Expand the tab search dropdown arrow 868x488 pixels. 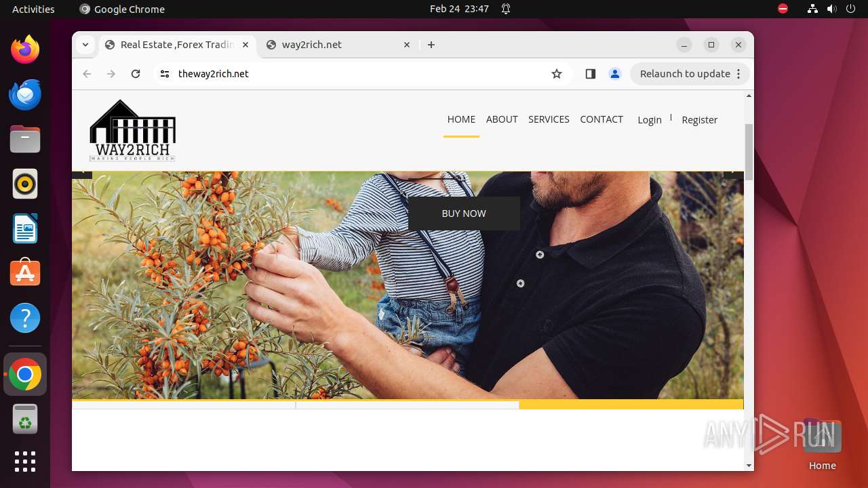(85, 45)
